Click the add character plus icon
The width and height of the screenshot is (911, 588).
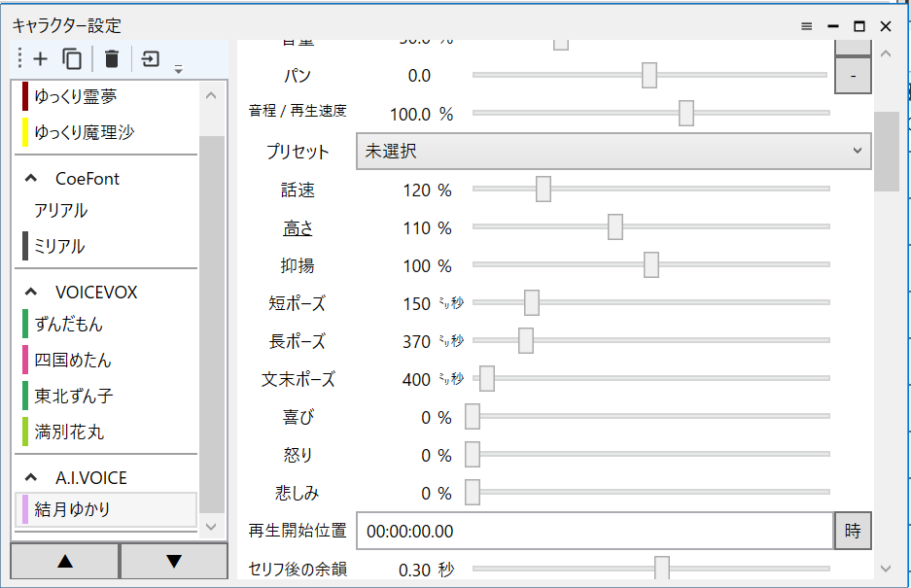point(40,59)
